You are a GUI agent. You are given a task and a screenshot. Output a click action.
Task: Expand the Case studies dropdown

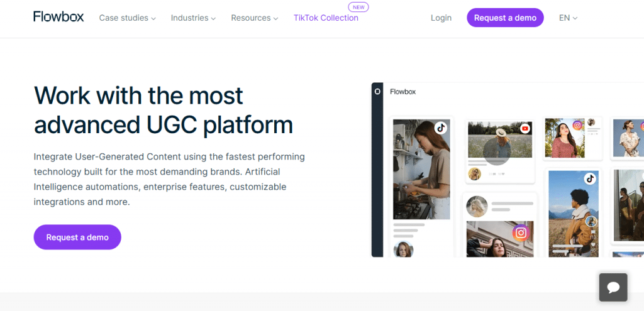[127, 18]
